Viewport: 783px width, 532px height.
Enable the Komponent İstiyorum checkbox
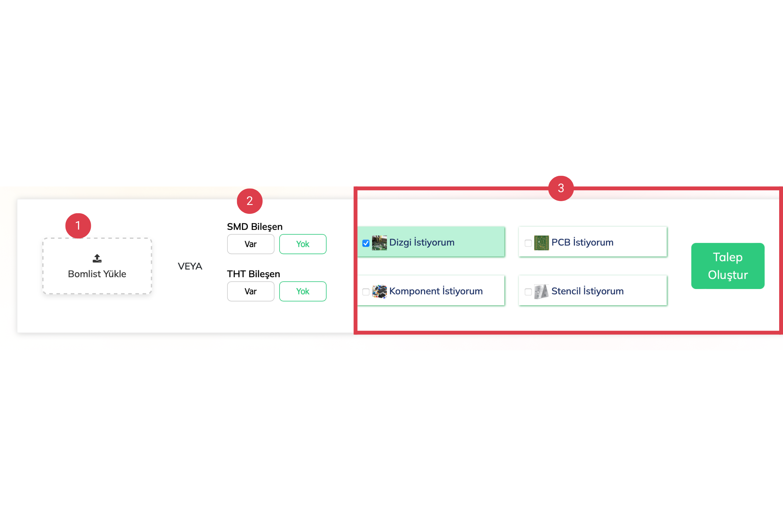pos(366,292)
